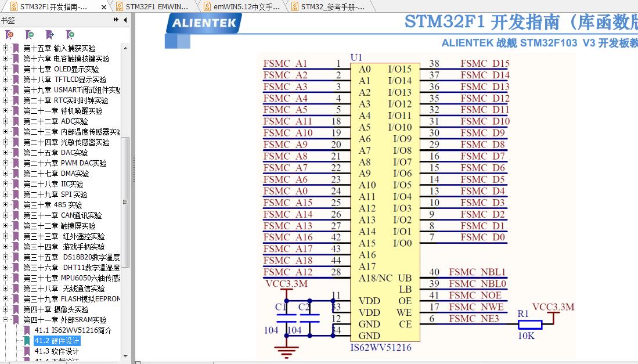Click the bookmark icon beside 41.3 软件设计
This screenshot has height=364, width=638.
(x=27, y=351)
